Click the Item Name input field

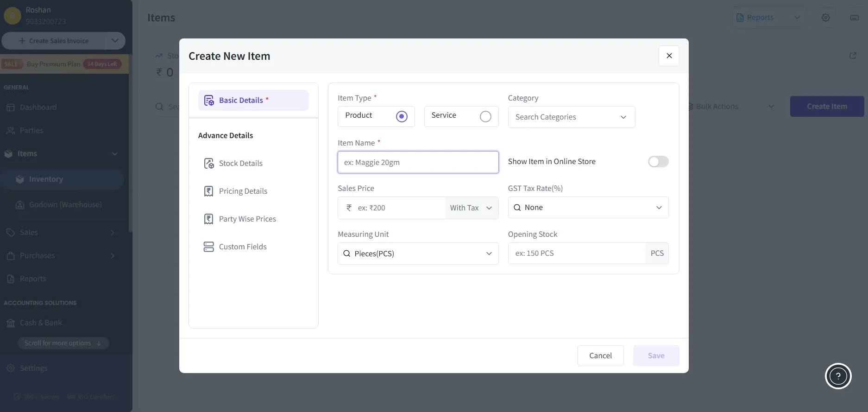(418, 162)
